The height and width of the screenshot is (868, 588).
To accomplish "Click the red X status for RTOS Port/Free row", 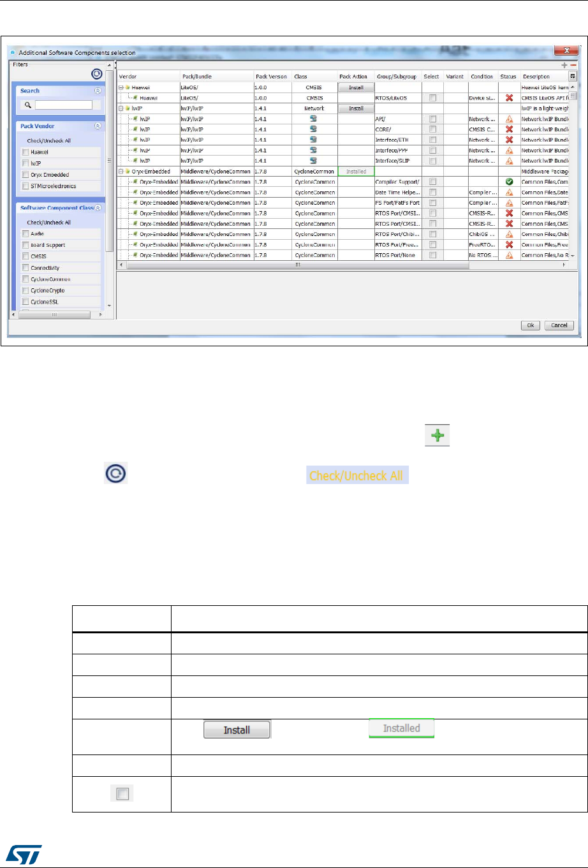I will tap(509, 244).
